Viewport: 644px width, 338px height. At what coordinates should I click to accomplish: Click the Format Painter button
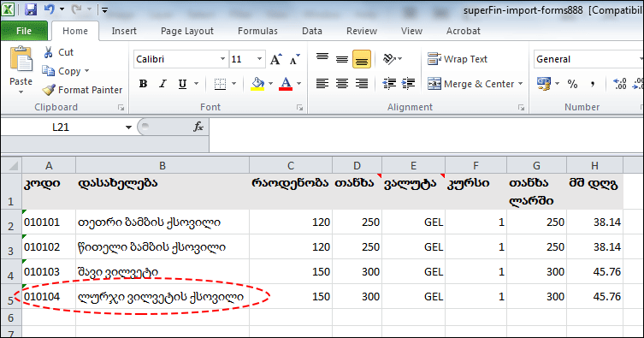(x=82, y=90)
